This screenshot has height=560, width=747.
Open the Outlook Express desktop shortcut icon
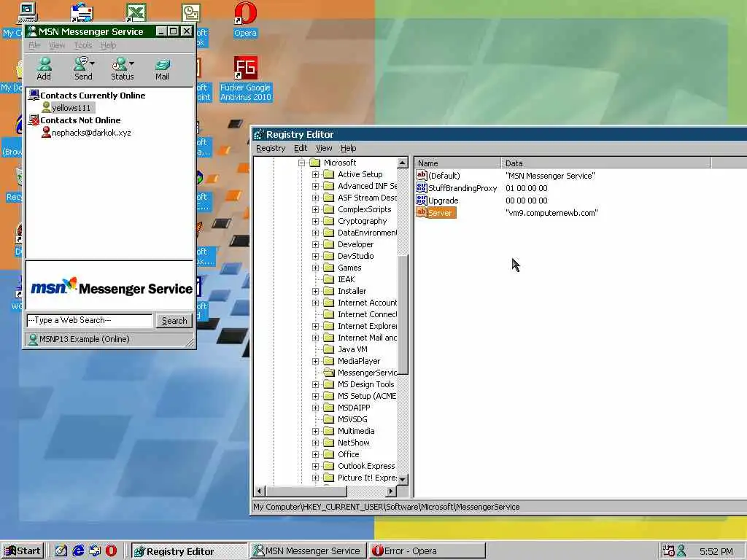82,13
